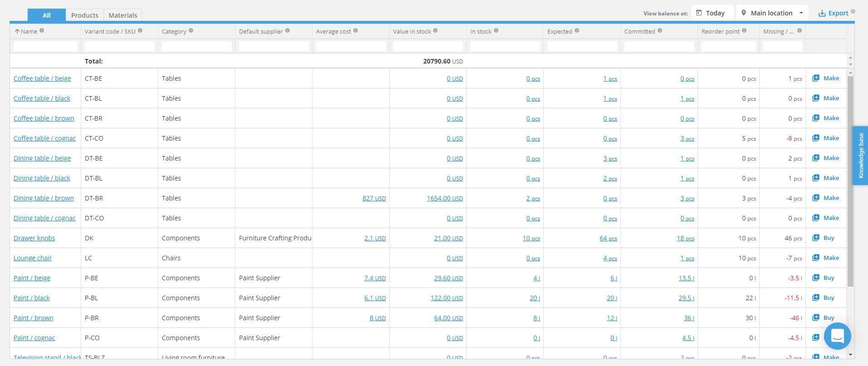Open 827 USD average cost link
868x366 pixels.
[374, 198]
